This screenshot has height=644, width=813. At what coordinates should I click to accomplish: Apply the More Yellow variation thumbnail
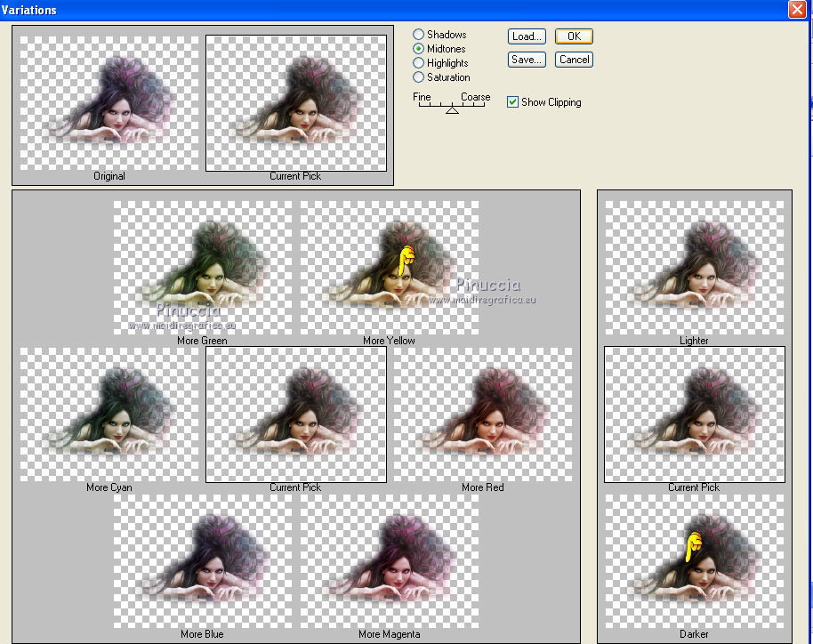tap(390, 268)
